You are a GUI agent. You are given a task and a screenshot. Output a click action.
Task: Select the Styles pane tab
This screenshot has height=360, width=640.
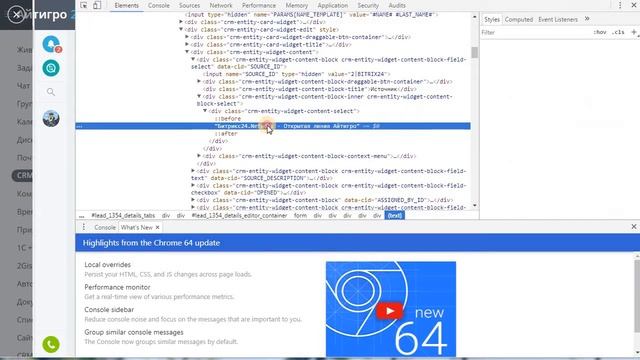tap(492, 19)
